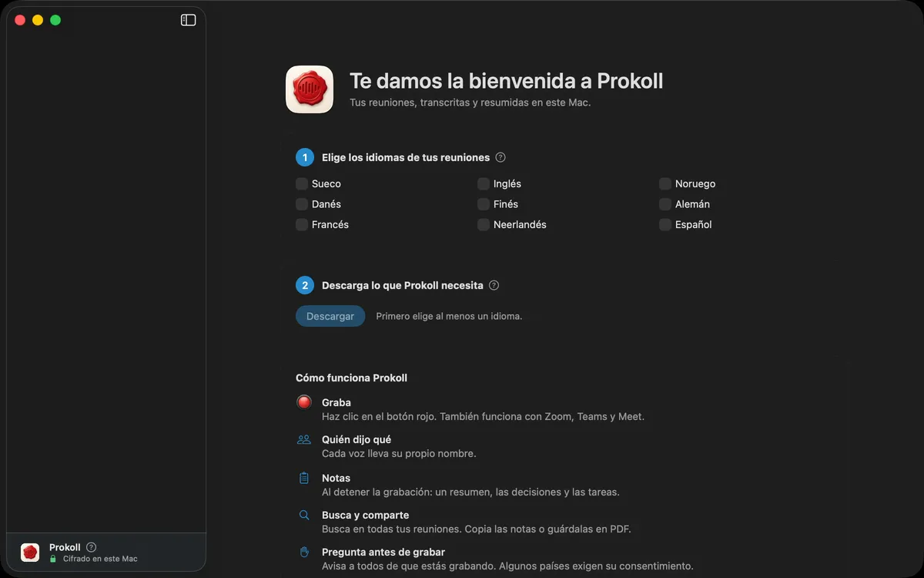
Task: Click the Busca y comparte magnifier icon
Action: 304,515
